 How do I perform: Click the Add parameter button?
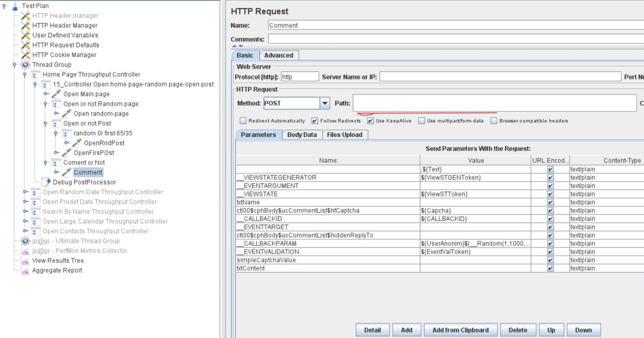pos(407,330)
